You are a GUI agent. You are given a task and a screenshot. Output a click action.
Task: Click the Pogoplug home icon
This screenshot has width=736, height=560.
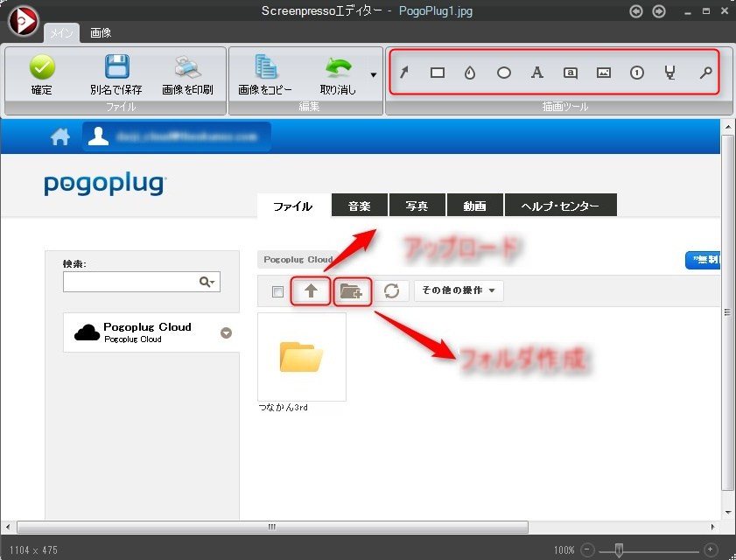[x=60, y=136]
